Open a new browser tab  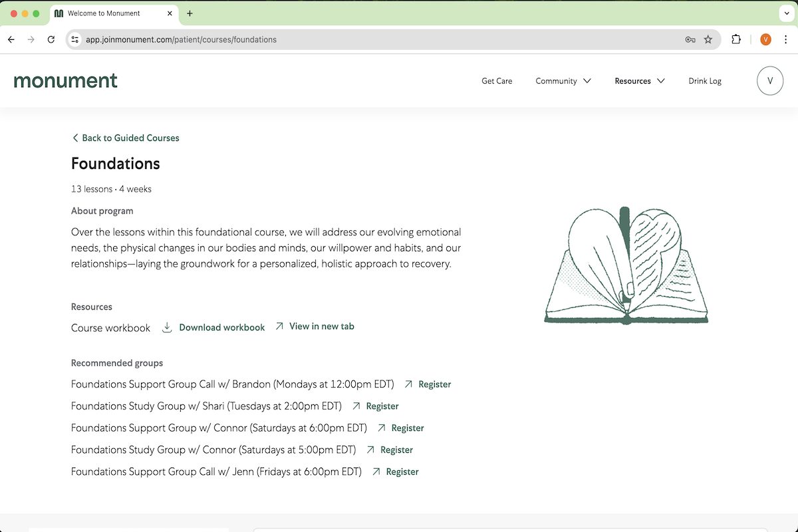pos(190,13)
